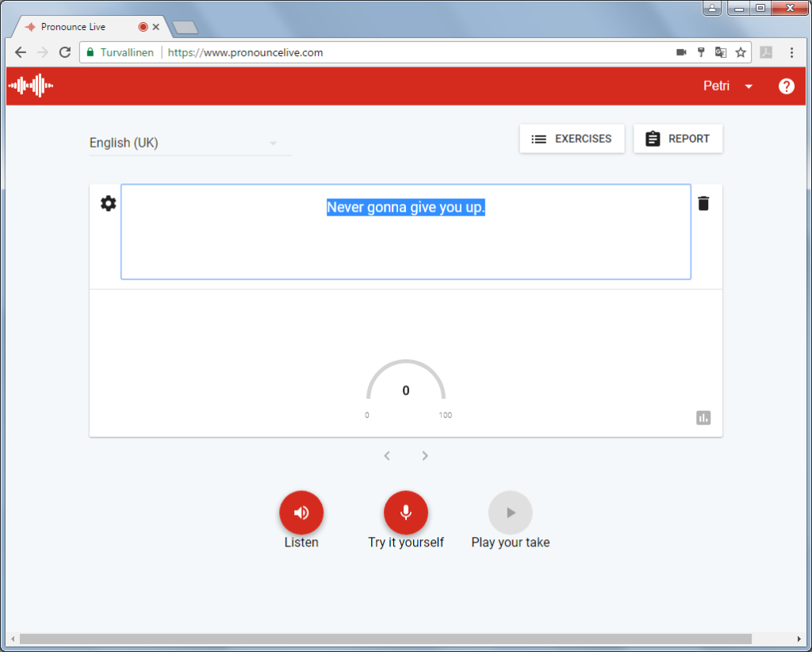
Task: Go to next sentence with right chevron
Action: point(425,455)
